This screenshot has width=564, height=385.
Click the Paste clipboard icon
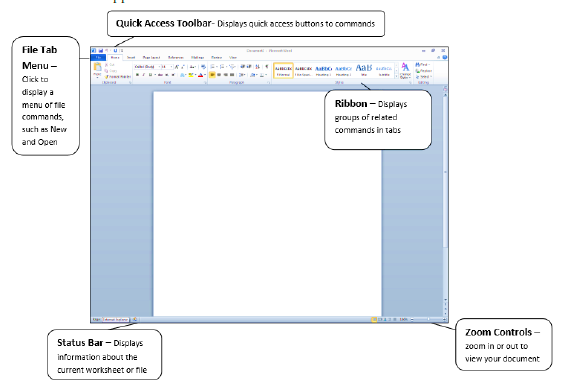pyautogui.click(x=97, y=68)
